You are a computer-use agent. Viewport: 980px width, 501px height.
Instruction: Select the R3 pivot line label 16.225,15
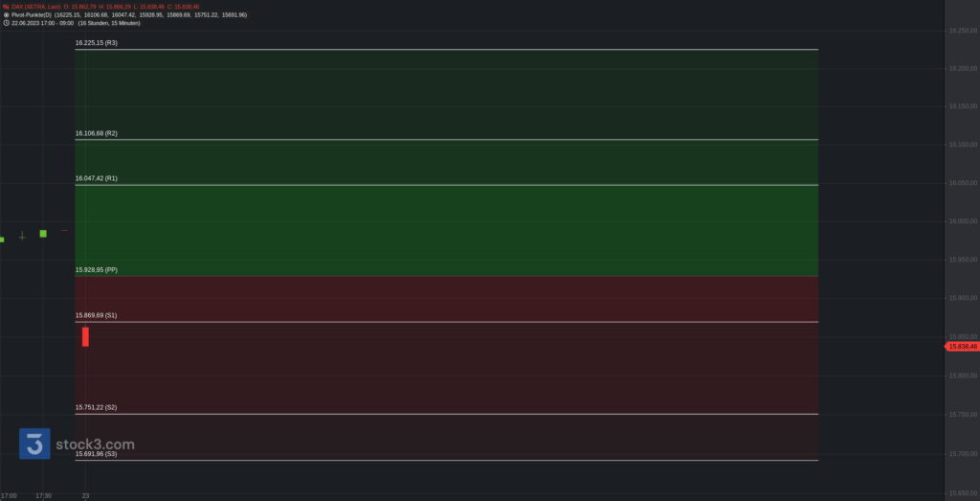[96, 43]
